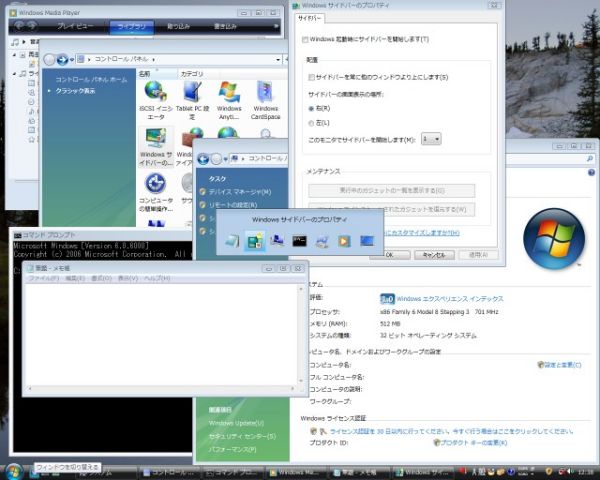Viewport: 600px width, 480px height.
Task: Select the left (L) side radio button
Action: tap(311, 122)
